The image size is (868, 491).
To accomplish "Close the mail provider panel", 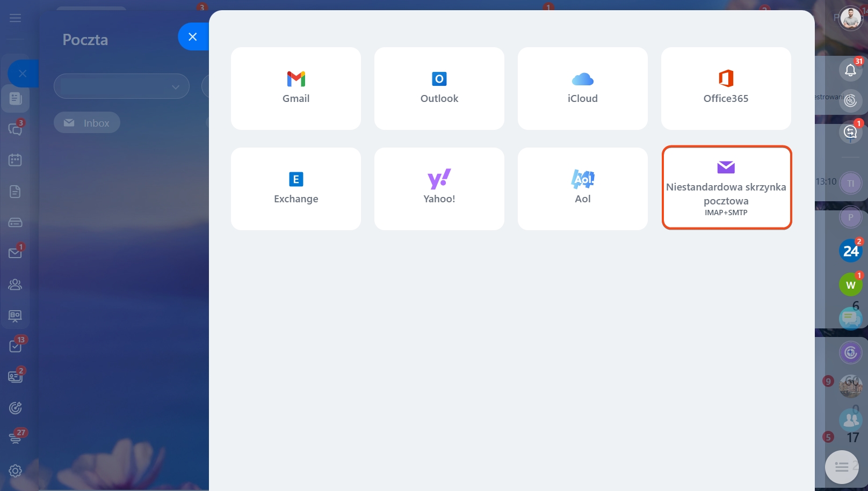I will pyautogui.click(x=193, y=36).
